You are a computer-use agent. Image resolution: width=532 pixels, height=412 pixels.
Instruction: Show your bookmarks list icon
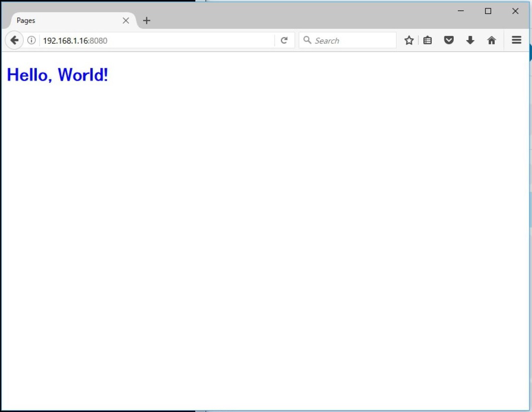point(428,41)
